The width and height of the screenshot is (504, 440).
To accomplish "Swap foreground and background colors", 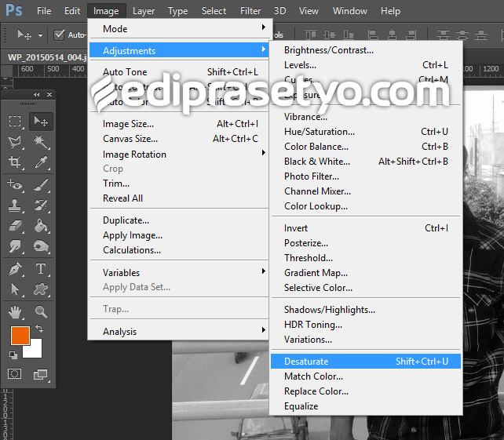I will click(39, 328).
